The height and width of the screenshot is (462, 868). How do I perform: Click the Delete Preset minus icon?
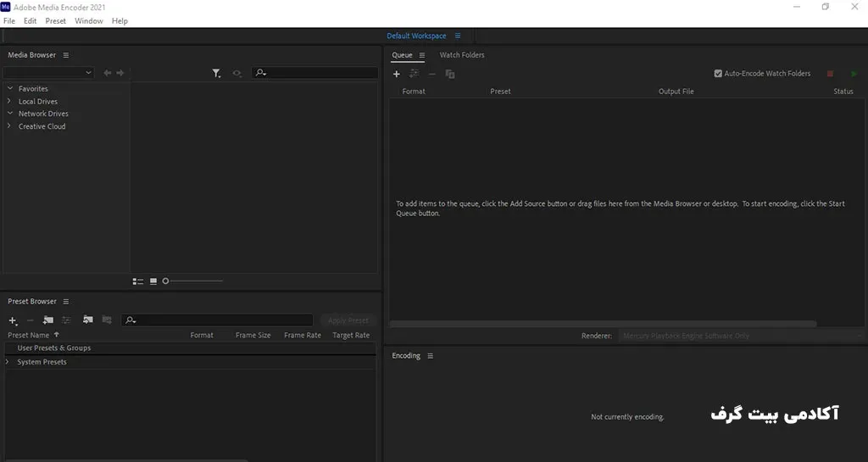tap(31, 320)
